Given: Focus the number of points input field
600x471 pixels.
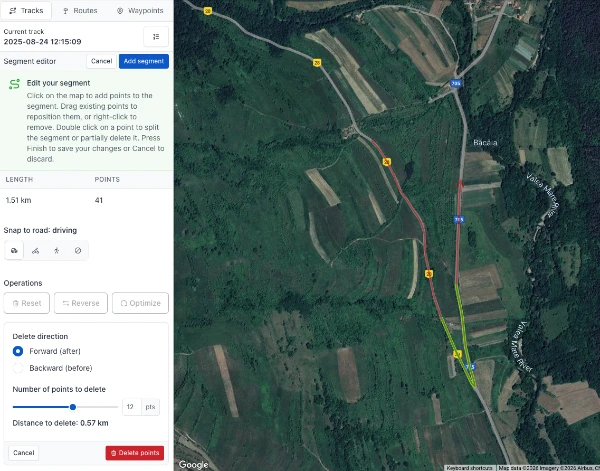Looking at the screenshot, I should (132, 407).
